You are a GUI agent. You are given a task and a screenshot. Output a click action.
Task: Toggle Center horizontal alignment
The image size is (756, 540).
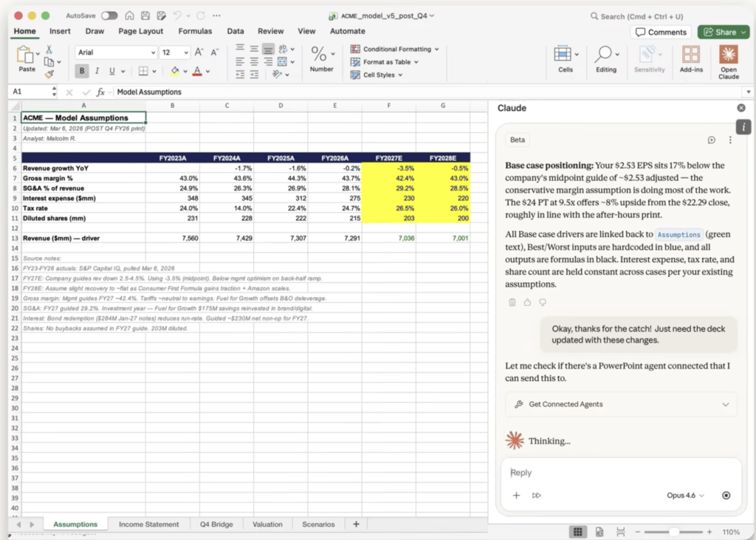[x=254, y=62]
